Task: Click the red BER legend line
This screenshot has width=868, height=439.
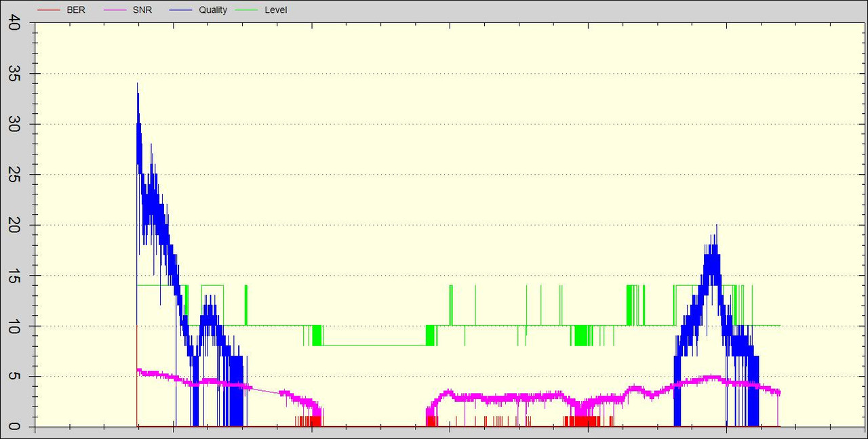Action: [48, 10]
